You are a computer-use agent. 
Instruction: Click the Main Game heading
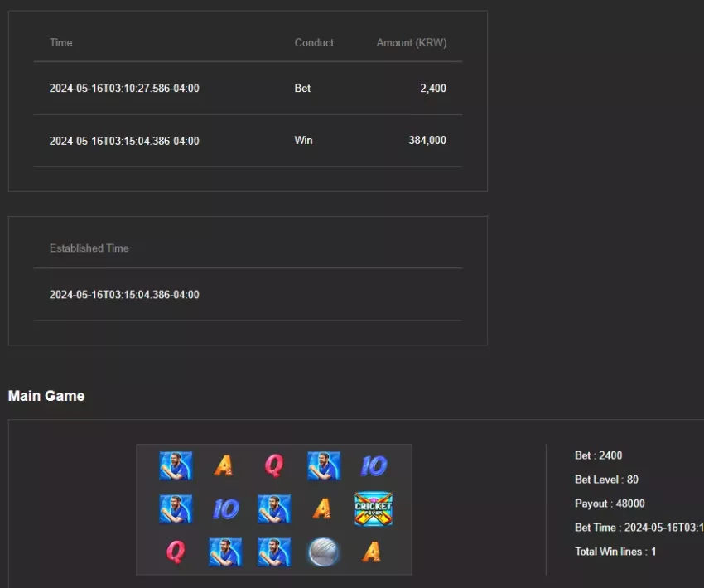point(46,395)
